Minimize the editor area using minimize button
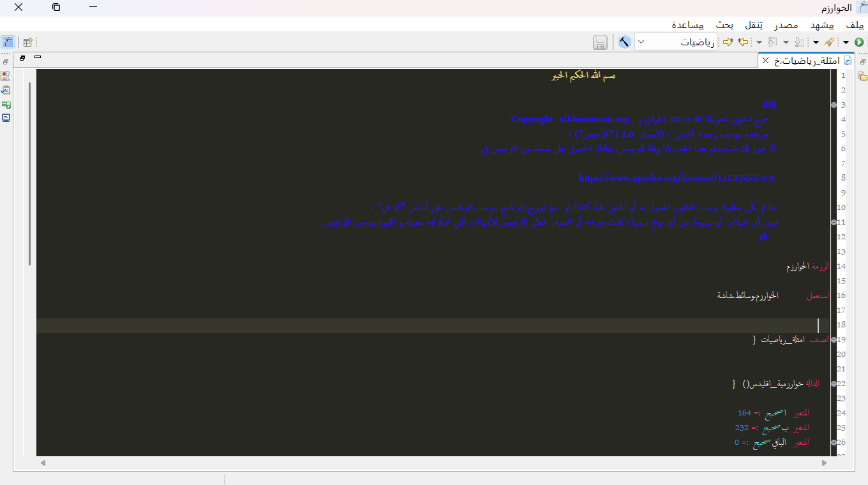868x485 pixels. pos(38,57)
